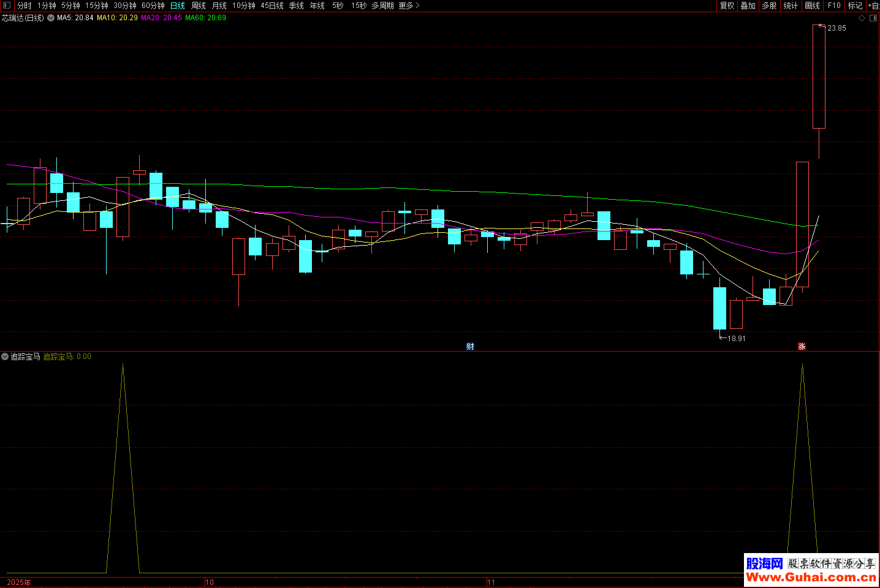Toggle 复权 price adjustment
The image size is (880, 588).
pyautogui.click(x=727, y=6)
